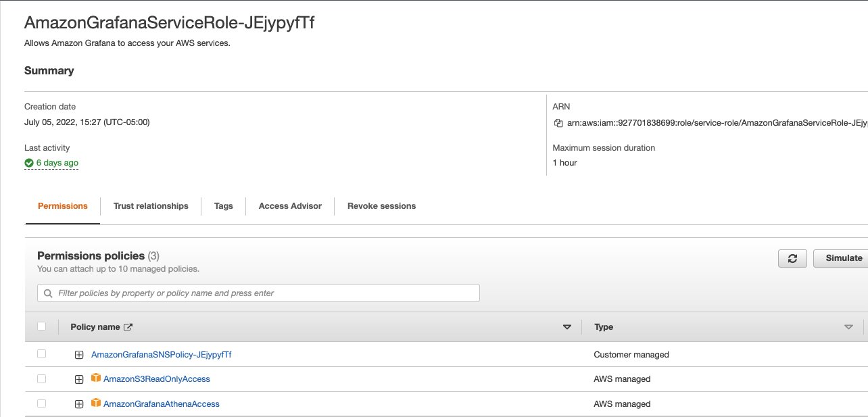Open the AmazonS3ReadOnlyAccess policy link
This screenshot has width=868, height=417.
pyautogui.click(x=155, y=378)
